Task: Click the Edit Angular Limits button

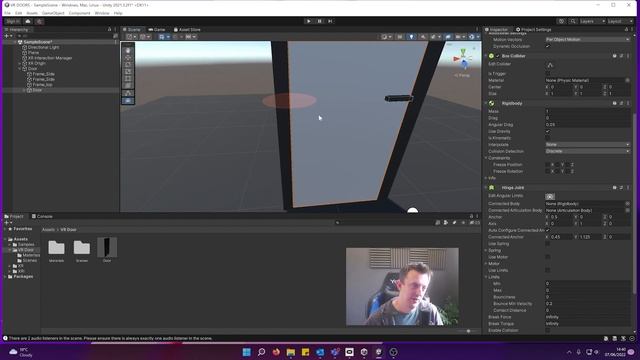Action: 550,196
